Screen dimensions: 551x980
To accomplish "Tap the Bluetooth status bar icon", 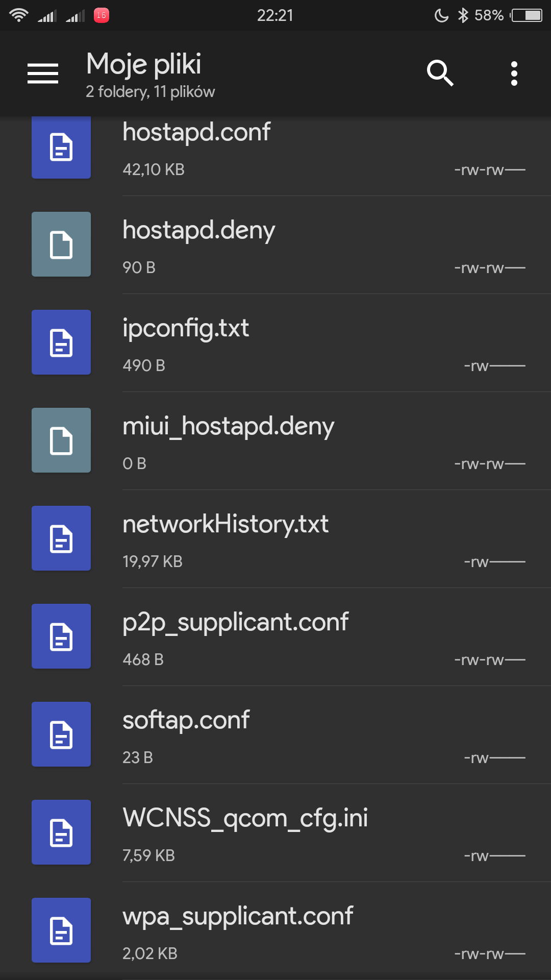I will click(463, 15).
